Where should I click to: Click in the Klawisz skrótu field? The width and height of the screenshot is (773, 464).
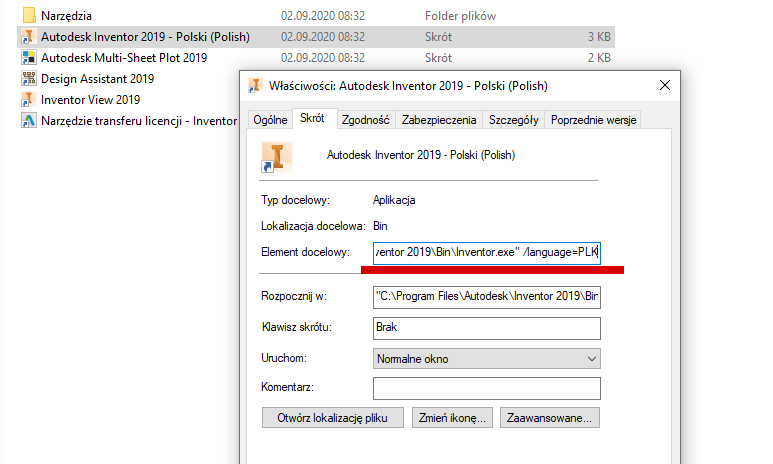487,328
